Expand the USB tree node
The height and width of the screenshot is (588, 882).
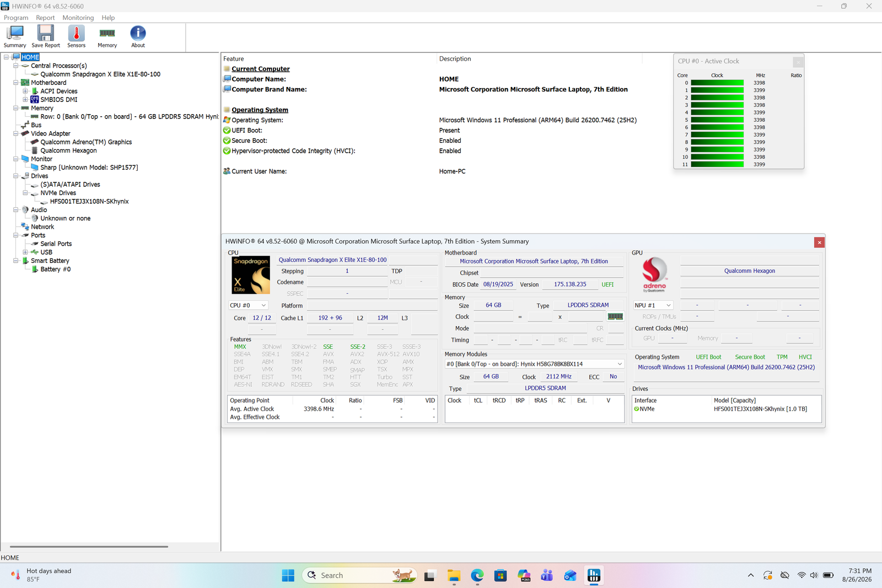[x=25, y=252]
